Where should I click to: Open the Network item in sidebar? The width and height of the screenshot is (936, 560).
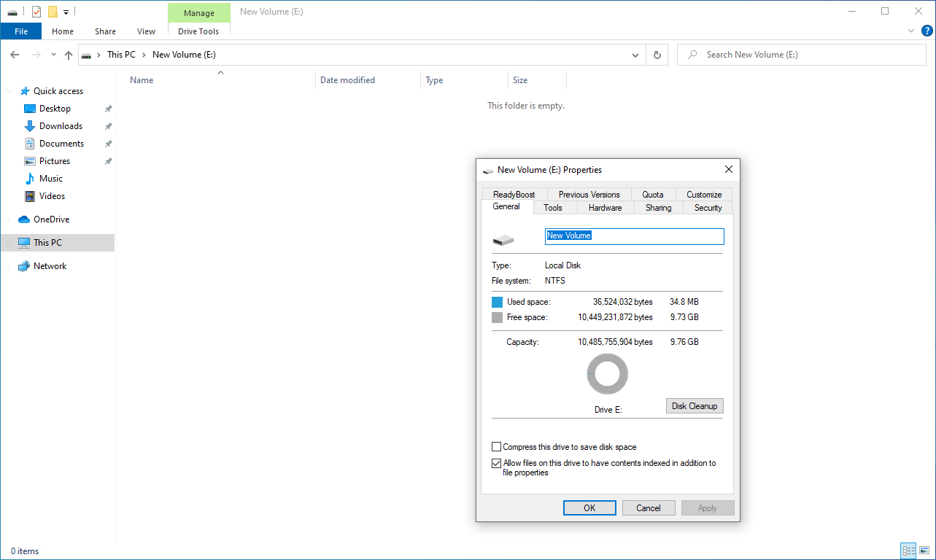[x=50, y=266]
